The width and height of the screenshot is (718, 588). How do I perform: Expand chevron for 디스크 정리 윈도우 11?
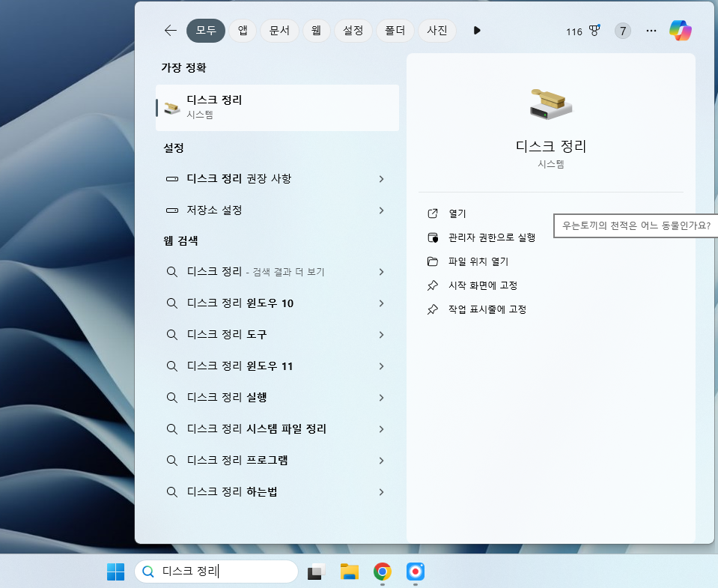click(381, 366)
